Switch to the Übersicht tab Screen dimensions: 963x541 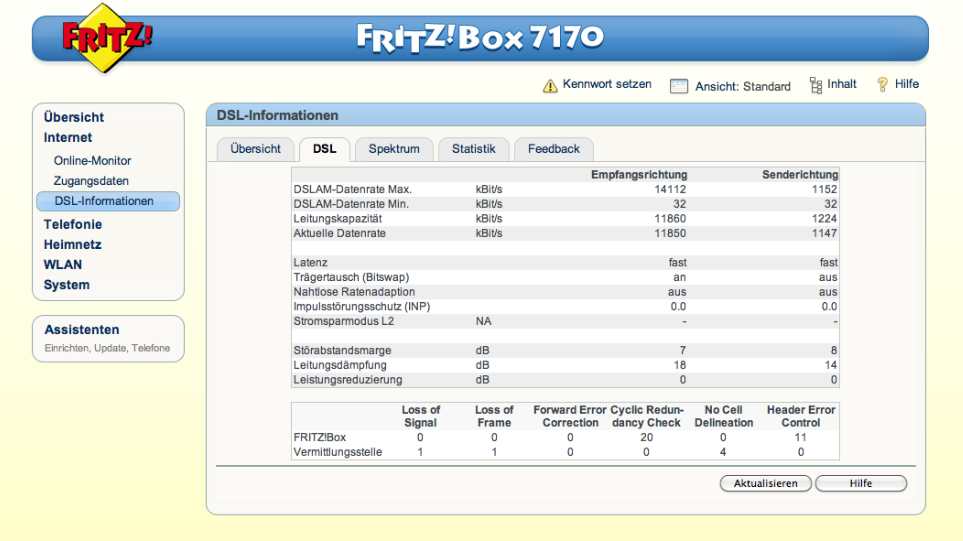[255, 149]
